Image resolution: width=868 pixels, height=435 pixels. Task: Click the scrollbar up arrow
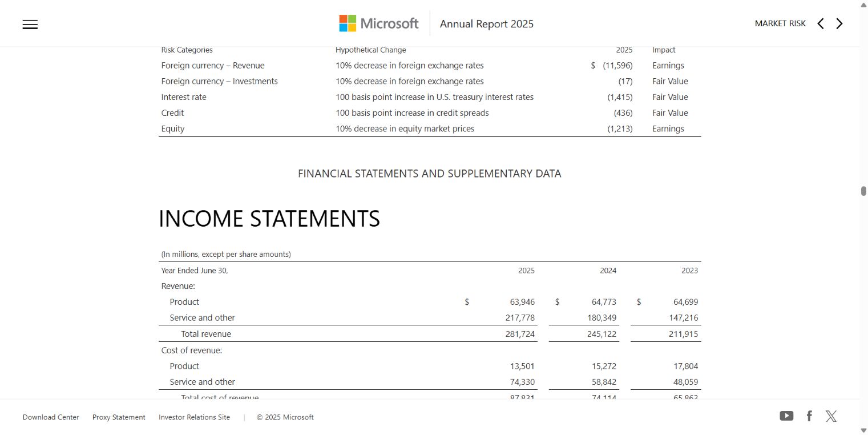[x=863, y=5]
